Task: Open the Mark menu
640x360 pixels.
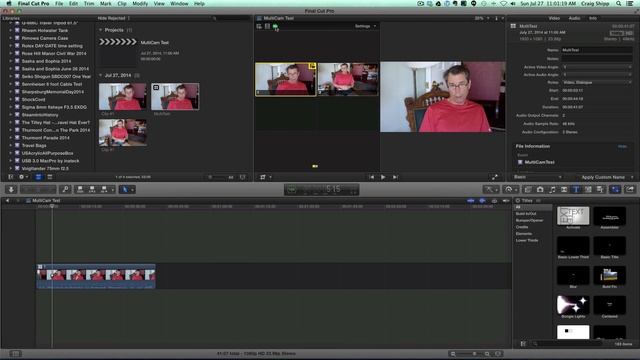Action: point(106,3)
